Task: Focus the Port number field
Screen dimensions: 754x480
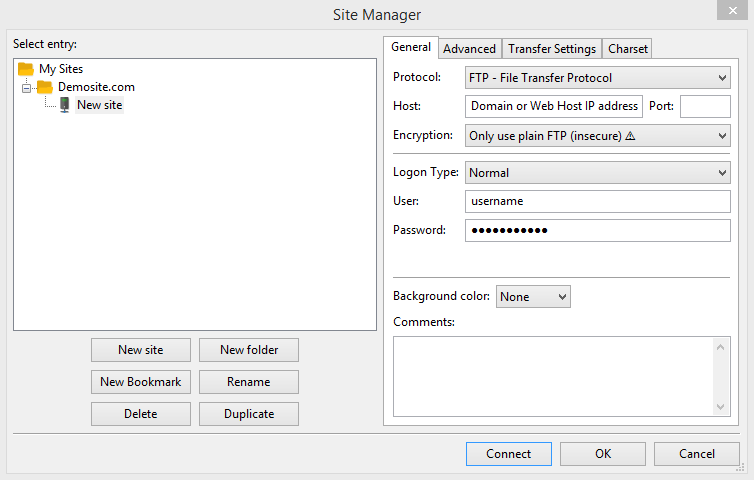Action: pos(705,106)
